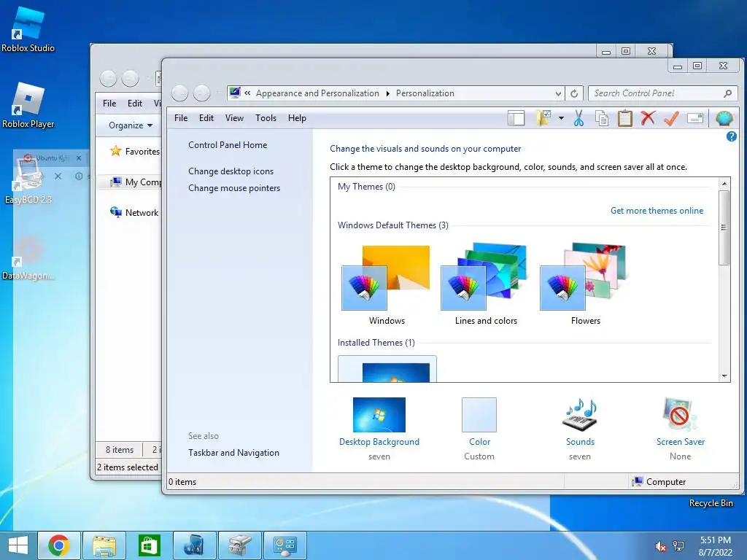Viewport: 747px width, 560px height.
Task: Click the theme list scrollbar thumb
Action: [724, 227]
